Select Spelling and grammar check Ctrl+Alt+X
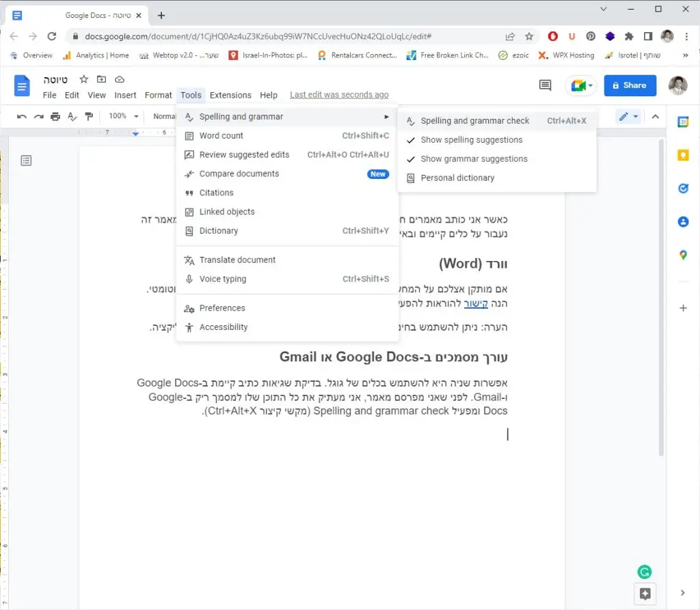The width and height of the screenshot is (700, 610). pos(497,120)
